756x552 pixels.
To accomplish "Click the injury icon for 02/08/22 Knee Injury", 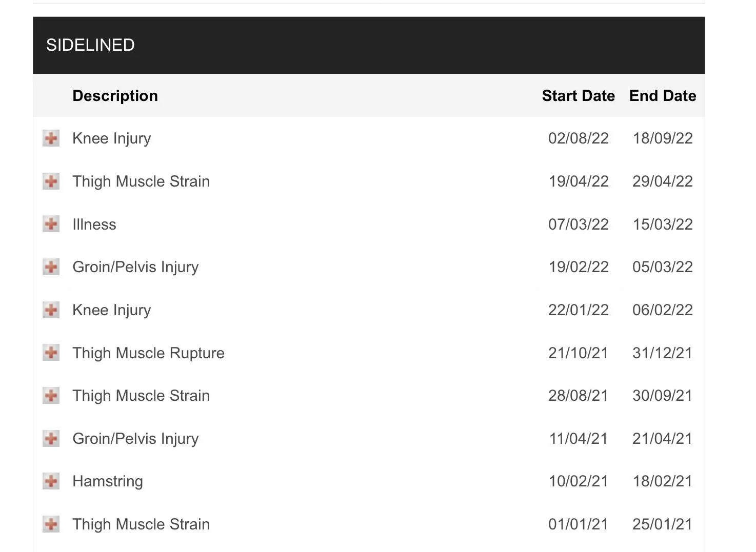I will [x=51, y=138].
